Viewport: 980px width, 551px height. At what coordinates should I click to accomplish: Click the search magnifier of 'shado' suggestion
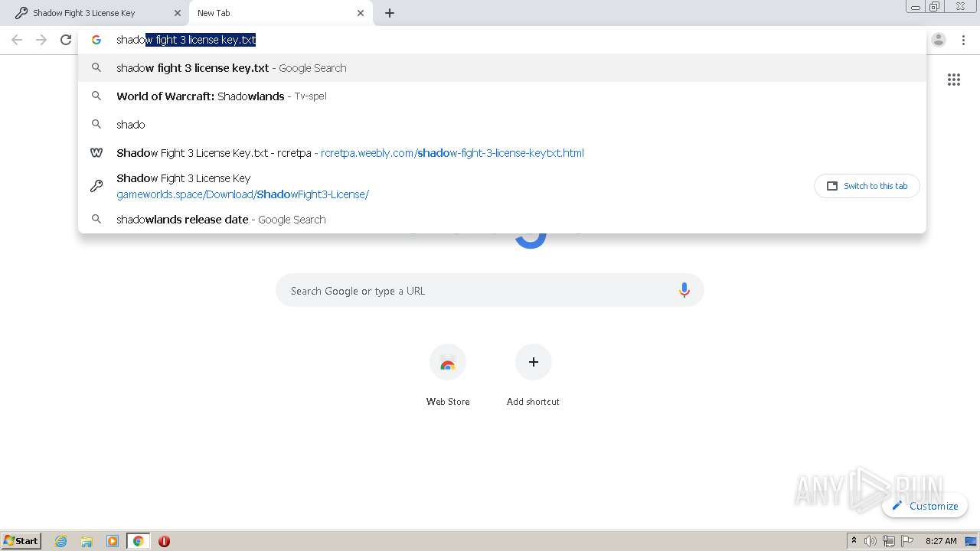tap(96, 124)
